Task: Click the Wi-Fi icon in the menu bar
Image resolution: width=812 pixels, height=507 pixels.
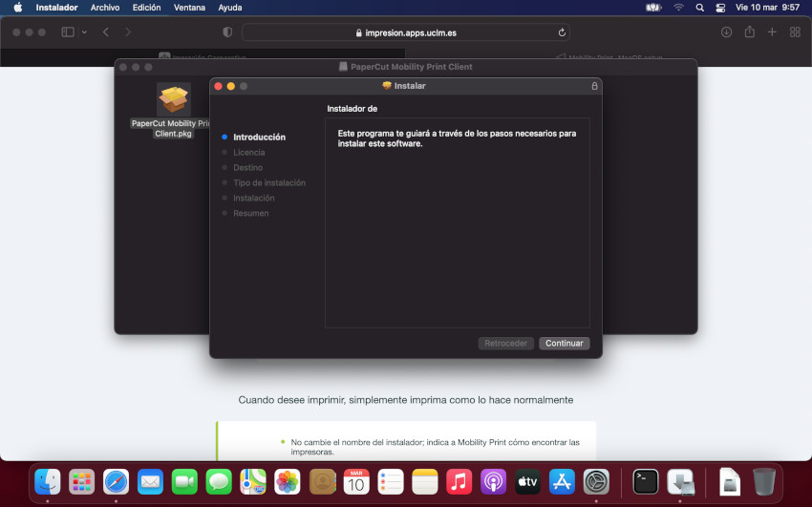Action: [678, 8]
